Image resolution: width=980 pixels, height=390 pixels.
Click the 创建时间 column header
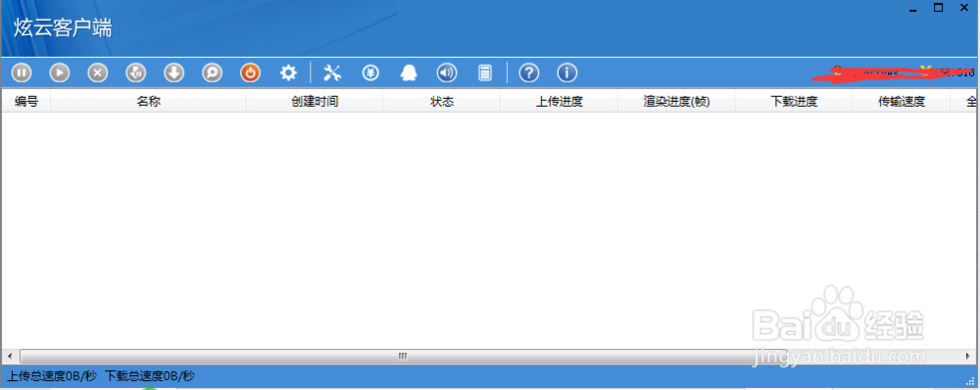(315, 101)
